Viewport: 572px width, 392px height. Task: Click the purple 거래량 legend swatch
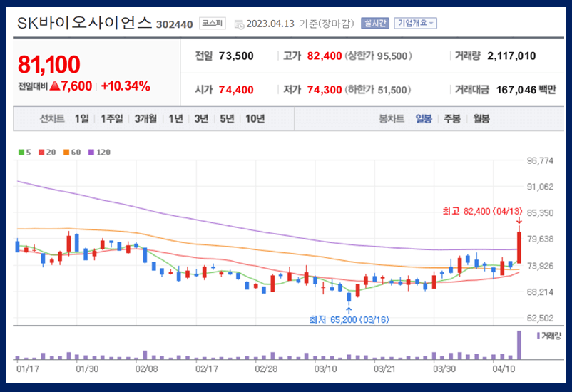click(x=538, y=336)
